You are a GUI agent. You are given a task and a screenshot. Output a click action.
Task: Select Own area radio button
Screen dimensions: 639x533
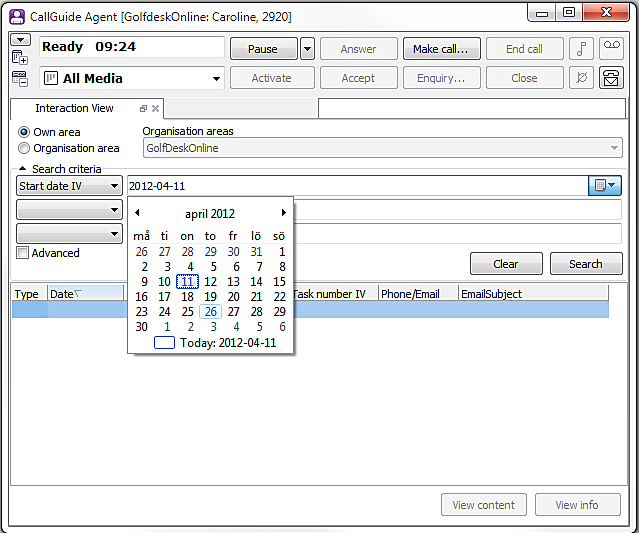coord(24,132)
